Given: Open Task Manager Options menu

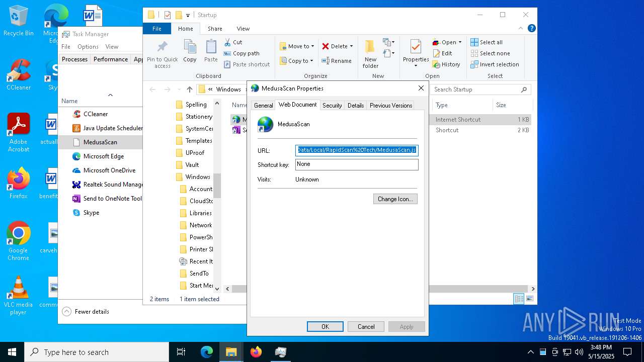Looking at the screenshot, I should coord(88,47).
